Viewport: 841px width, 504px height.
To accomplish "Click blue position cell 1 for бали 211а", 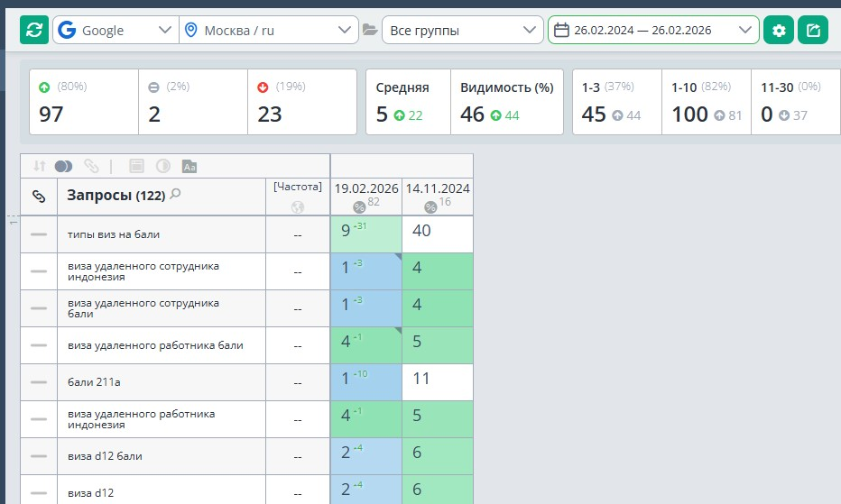I will tap(366, 382).
